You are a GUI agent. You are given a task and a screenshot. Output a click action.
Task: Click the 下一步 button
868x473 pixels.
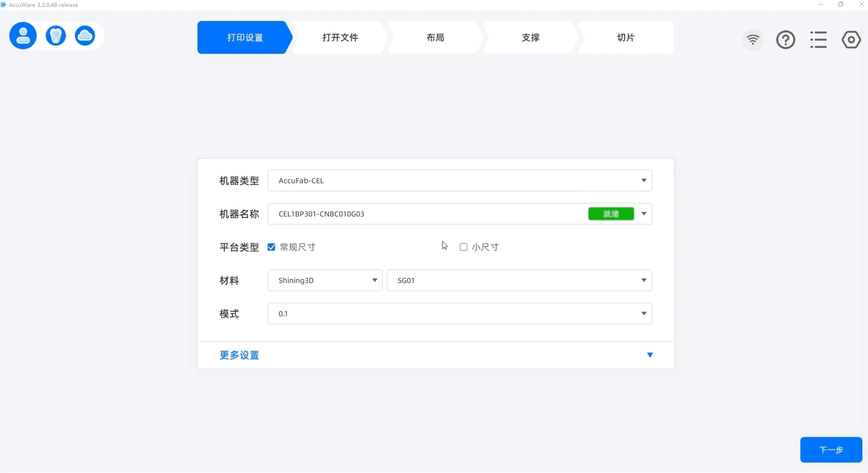(x=830, y=450)
